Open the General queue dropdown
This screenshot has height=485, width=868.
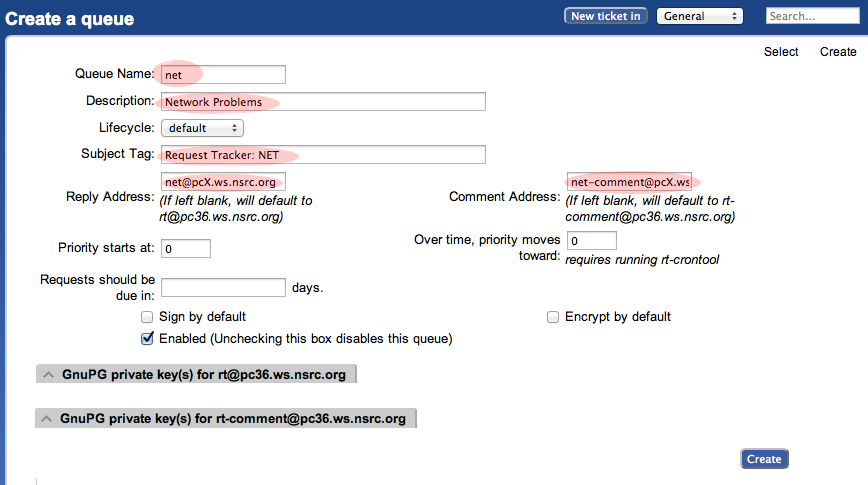click(699, 16)
